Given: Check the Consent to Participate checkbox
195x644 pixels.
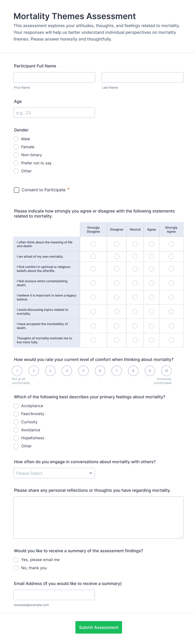Looking at the screenshot, I should point(17,190).
